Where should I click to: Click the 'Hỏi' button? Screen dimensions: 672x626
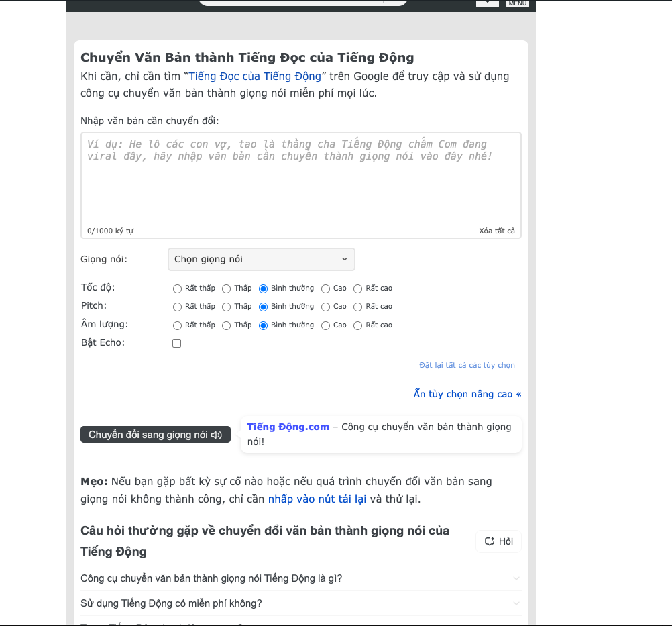tap(499, 541)
